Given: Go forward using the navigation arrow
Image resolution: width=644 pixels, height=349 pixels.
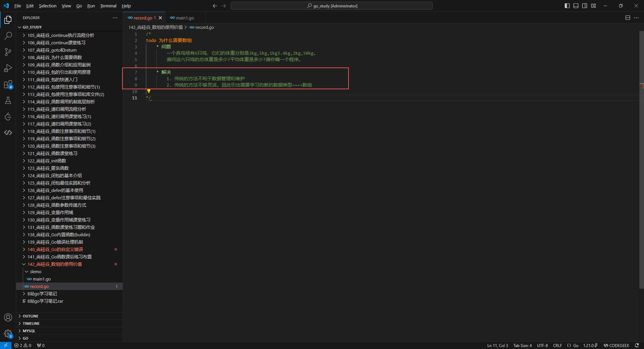Looking at the screenshot, I should [224, 6].
